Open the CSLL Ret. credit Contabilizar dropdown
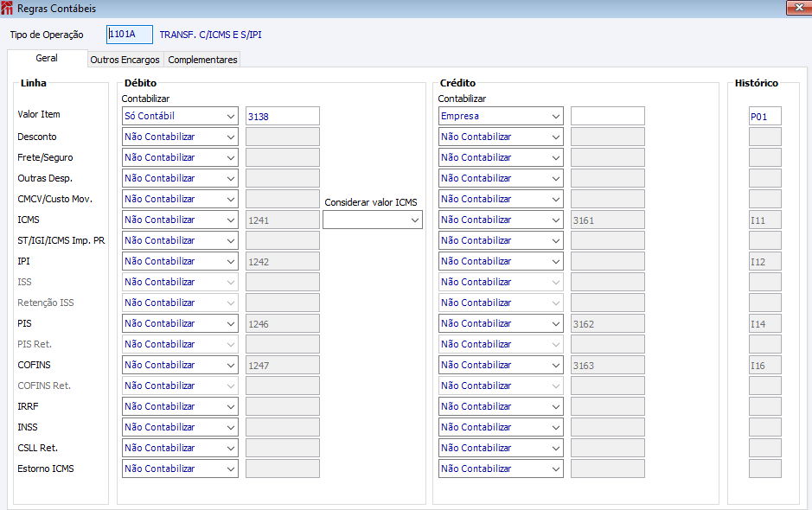812x510 pixels. [501, 448]
